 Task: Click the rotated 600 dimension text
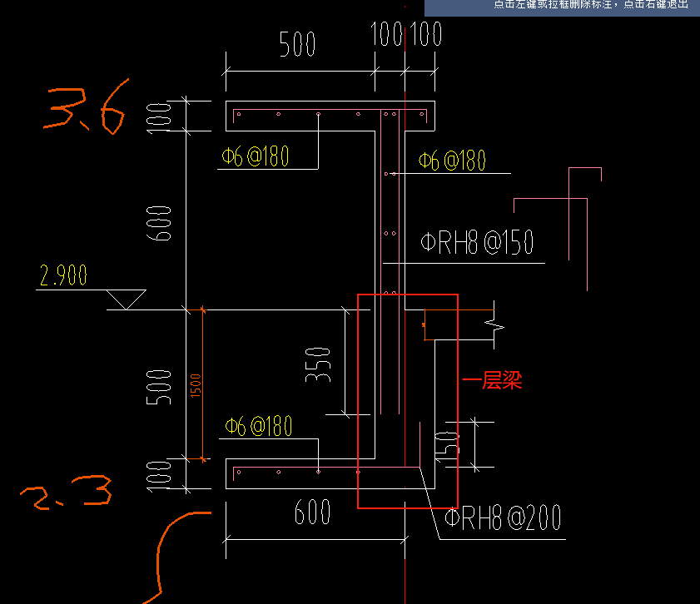tap(159, 224)
